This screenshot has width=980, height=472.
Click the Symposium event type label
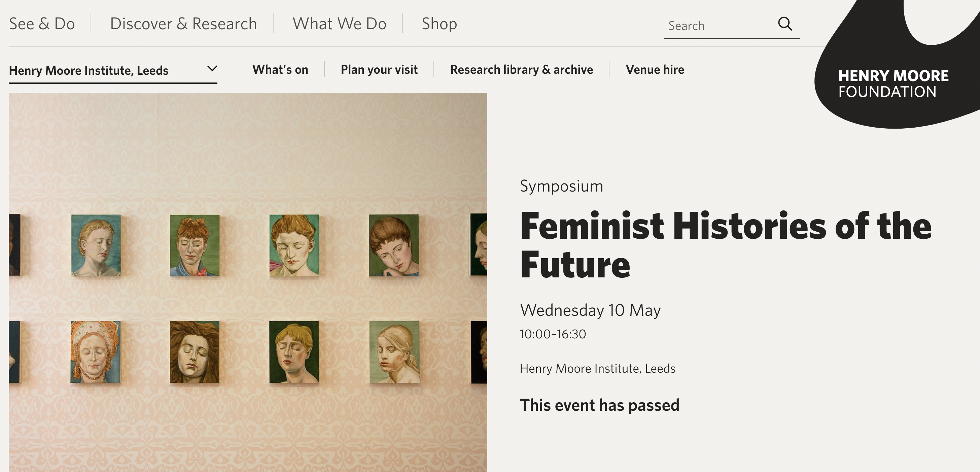[562, 186]
